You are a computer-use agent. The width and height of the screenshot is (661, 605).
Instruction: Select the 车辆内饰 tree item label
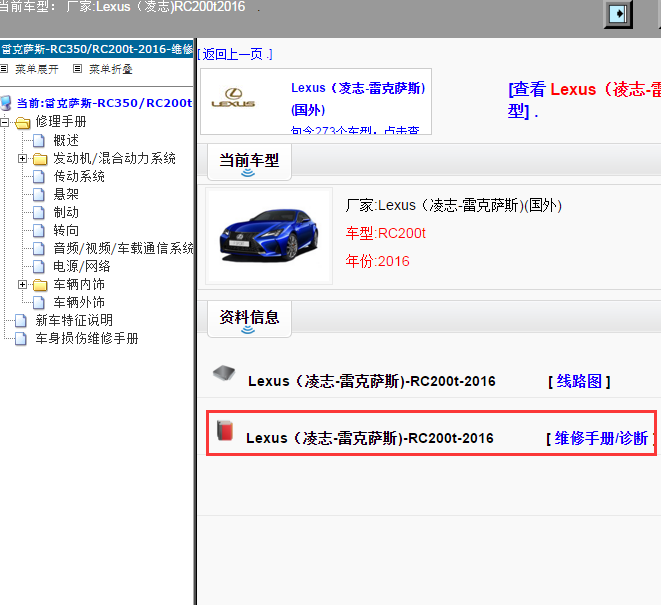click(79, 285)
